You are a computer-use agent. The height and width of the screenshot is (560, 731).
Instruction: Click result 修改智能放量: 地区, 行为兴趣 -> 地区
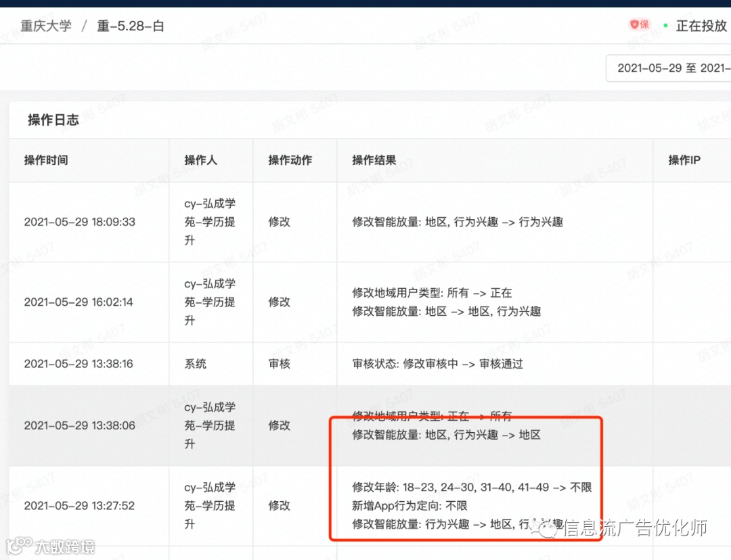pos(446,435)
